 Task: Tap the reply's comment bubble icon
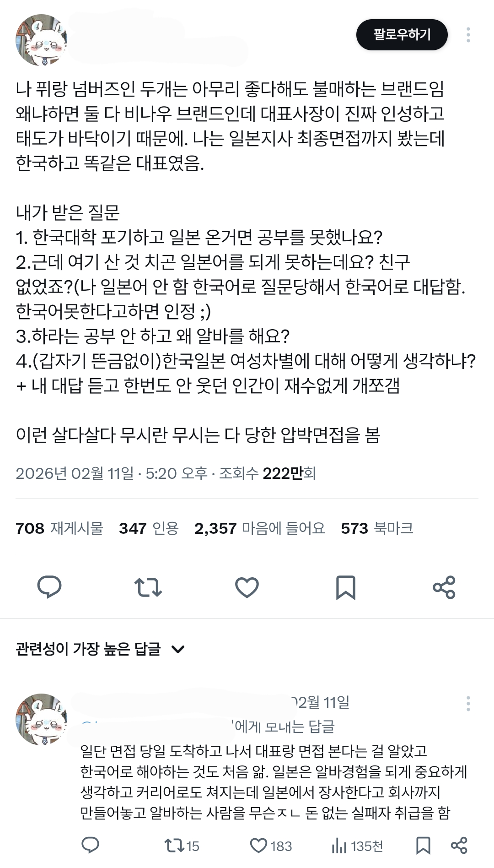coord(90,846)
